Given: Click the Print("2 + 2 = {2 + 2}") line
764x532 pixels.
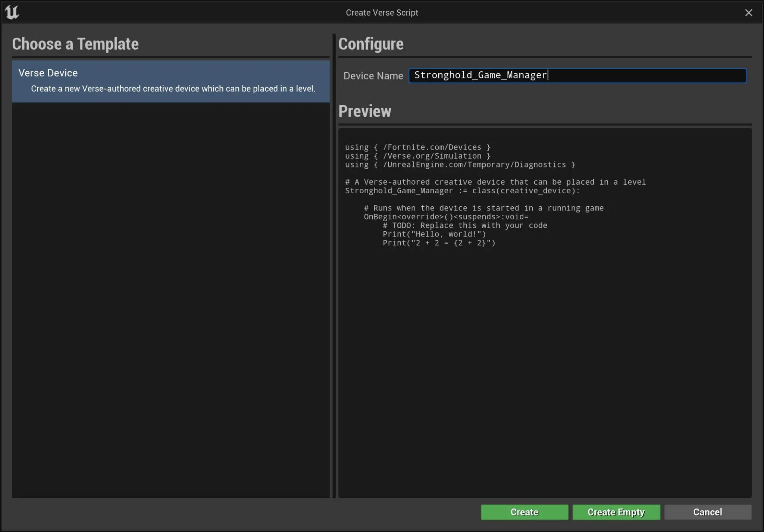Looking at the screenshot, I should [439, 243].
